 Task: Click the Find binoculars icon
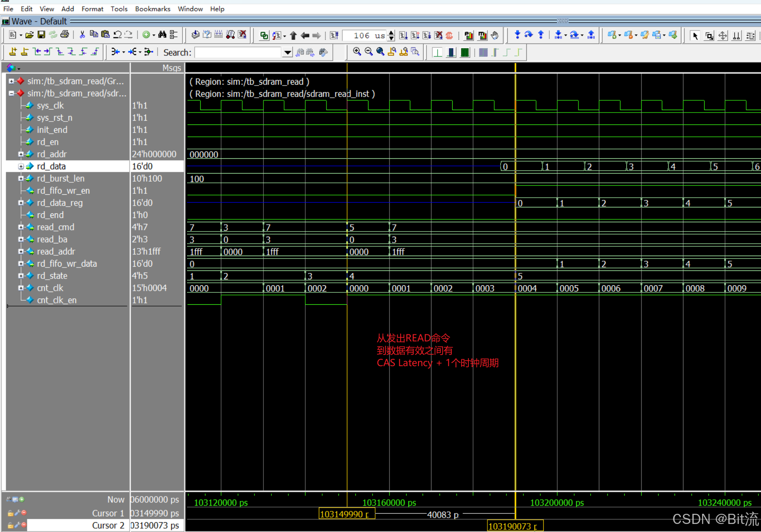click(162, 35)
